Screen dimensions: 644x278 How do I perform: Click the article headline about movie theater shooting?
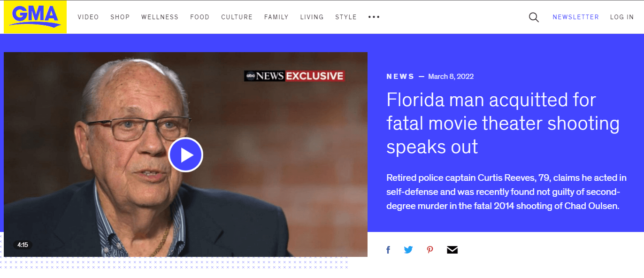click(503, 123)
